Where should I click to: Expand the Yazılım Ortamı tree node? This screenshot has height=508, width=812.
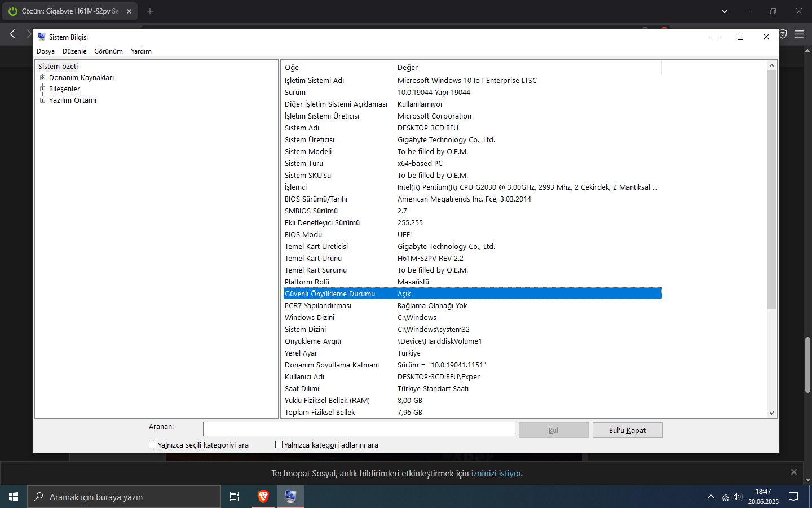[x=42, y=100]
